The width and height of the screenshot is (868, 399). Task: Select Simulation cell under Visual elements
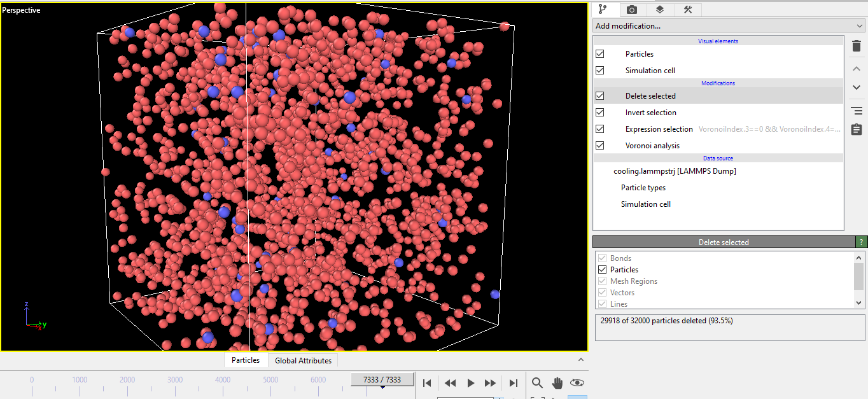pyautogui.click(x=650, y=71)
